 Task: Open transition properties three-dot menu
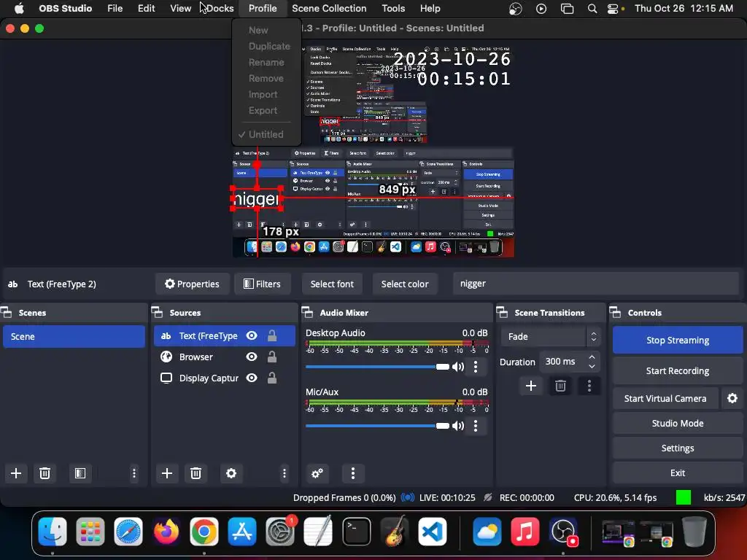pos(589,386)
